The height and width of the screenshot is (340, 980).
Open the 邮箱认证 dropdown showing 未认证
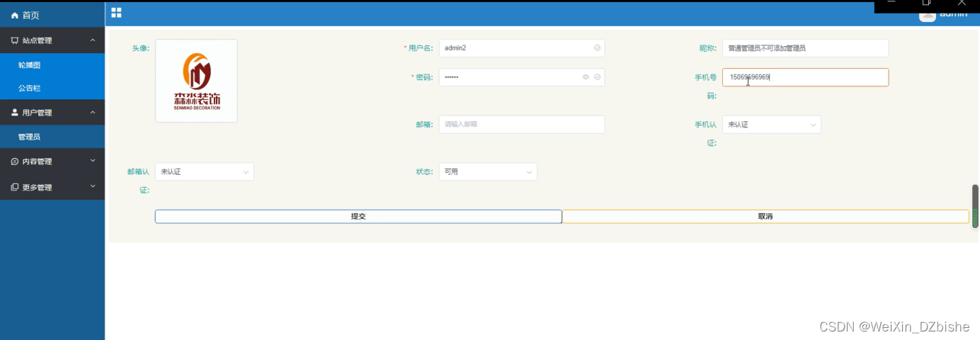[205, 171]
